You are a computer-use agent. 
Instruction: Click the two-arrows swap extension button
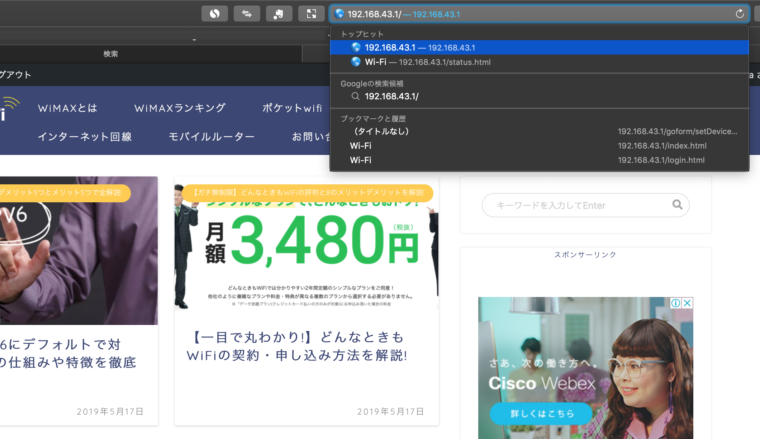pos(247,14)
